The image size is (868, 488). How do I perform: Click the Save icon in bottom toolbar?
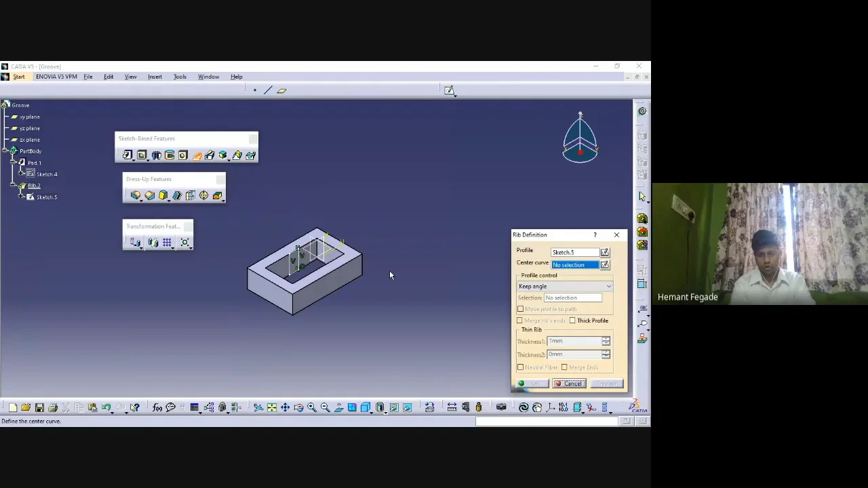click(39, 407)
